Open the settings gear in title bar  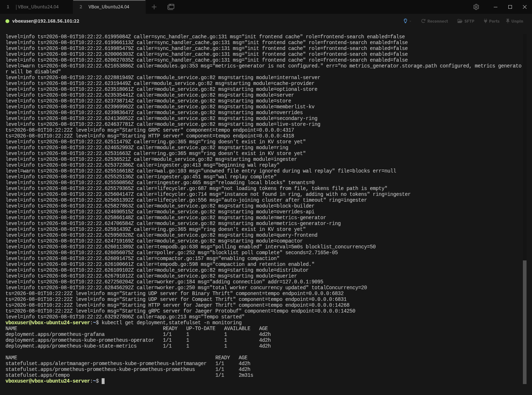[476, 7]
